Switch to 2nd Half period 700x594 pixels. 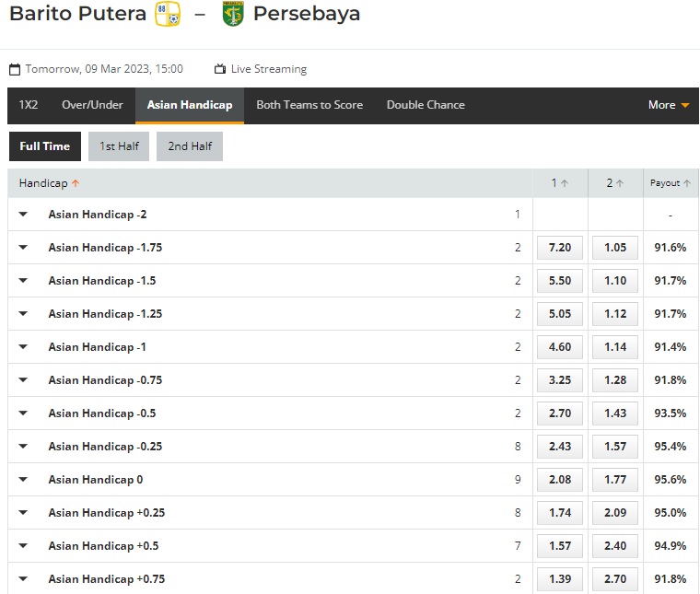tap(190, 146)
